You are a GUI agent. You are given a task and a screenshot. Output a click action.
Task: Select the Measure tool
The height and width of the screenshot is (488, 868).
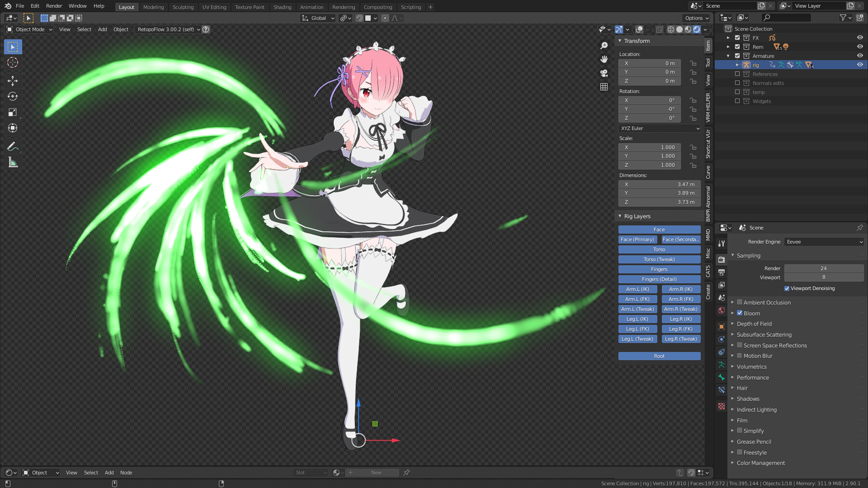(13, 163)
